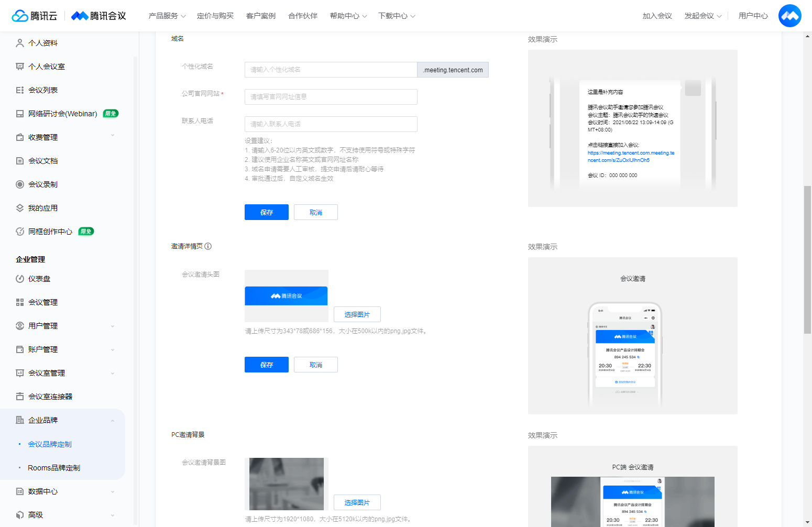This screenshot has height=527, width=812.
Task: Click the 限免 badge next to Webinar
Action: 111,114
